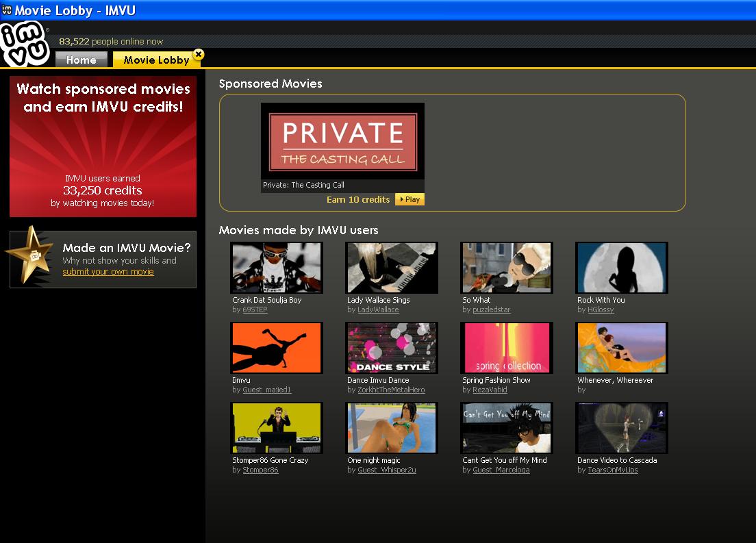Select the Rock With You thumbnail
The image size is (756, 543).
622,268
